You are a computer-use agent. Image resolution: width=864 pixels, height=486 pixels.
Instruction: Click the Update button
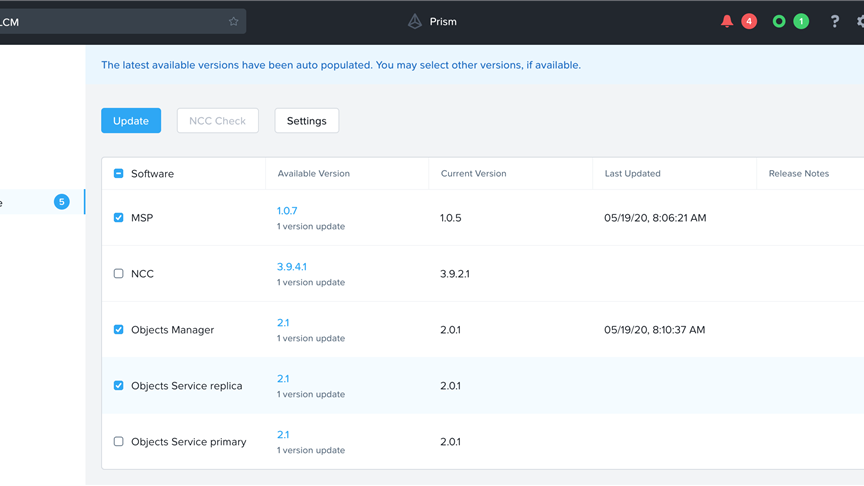point(131,121)
